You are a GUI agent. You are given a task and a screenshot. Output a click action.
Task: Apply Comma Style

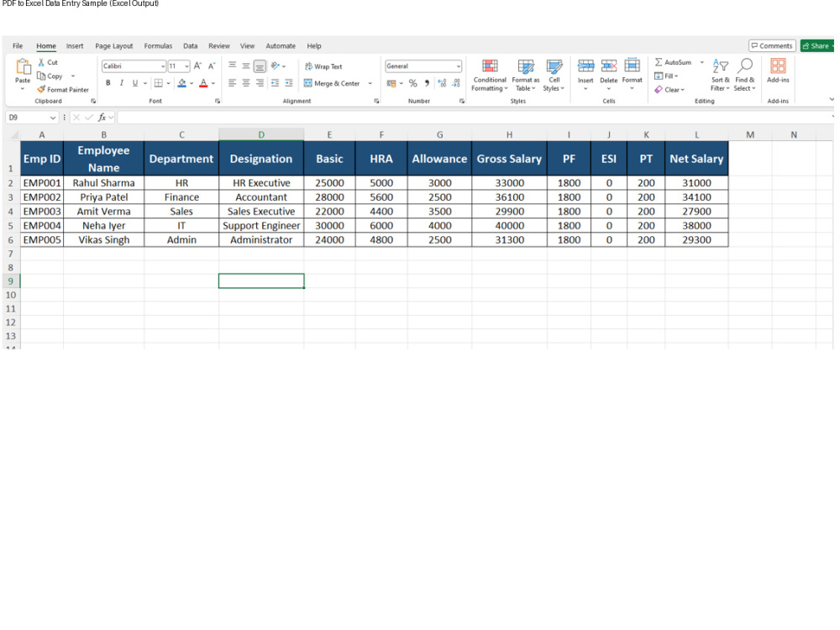coord(427,83)
